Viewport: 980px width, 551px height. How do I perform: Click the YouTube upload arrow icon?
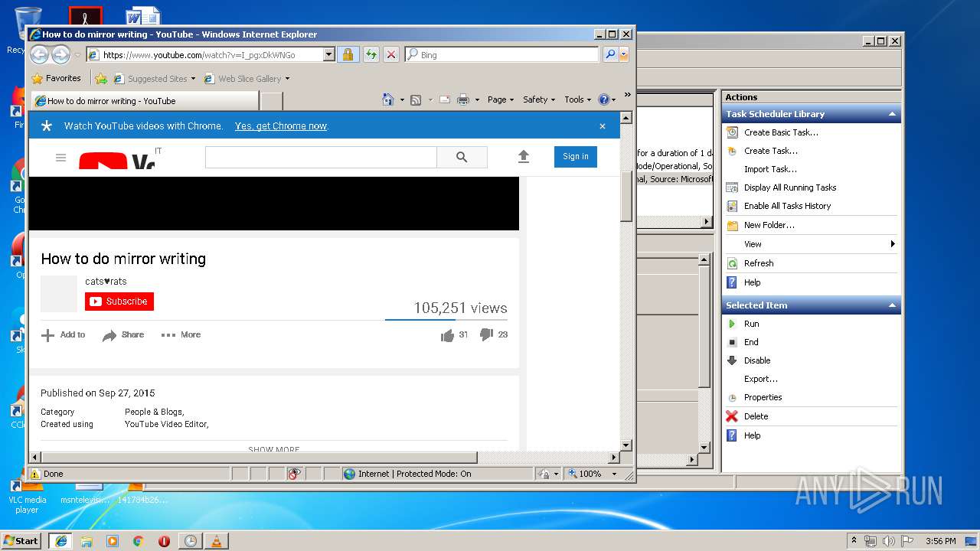click(x=524, y=156)
